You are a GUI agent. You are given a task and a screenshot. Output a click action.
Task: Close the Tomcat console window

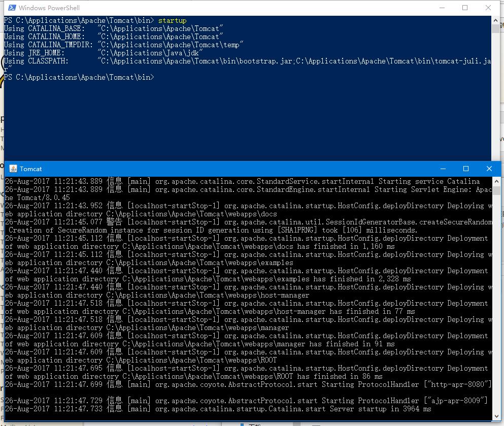[x=489, y=169]
